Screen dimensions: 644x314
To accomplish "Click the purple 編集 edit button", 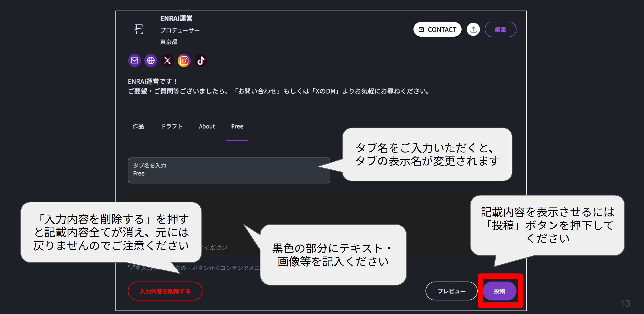I will [x=501, y=29].
